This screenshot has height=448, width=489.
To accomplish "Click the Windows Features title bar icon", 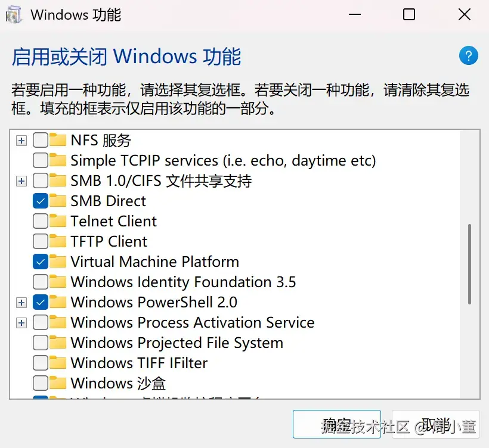I will pos(14,15).
